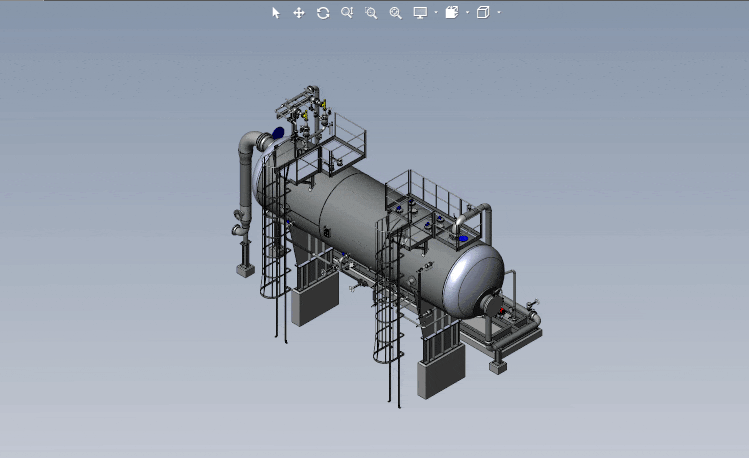Click the red valve near the vessel end
The image size is (749, 458).
pos(502,311)
